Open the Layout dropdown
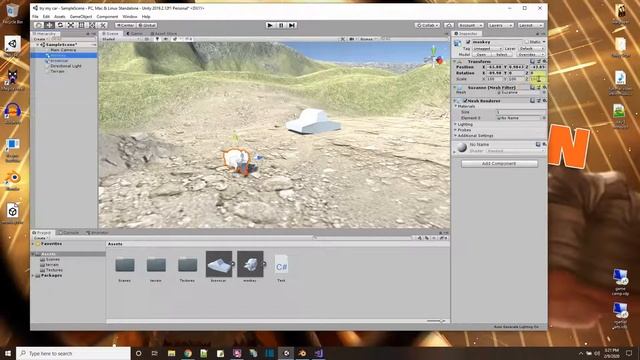The width and height of the screenshot is (640, 360). coord(530,25)
